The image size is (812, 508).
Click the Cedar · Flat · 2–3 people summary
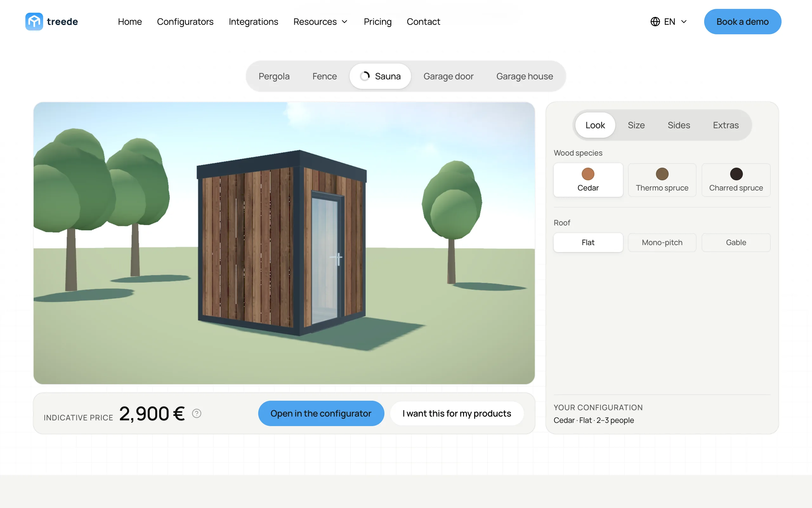tap(593, 420)
